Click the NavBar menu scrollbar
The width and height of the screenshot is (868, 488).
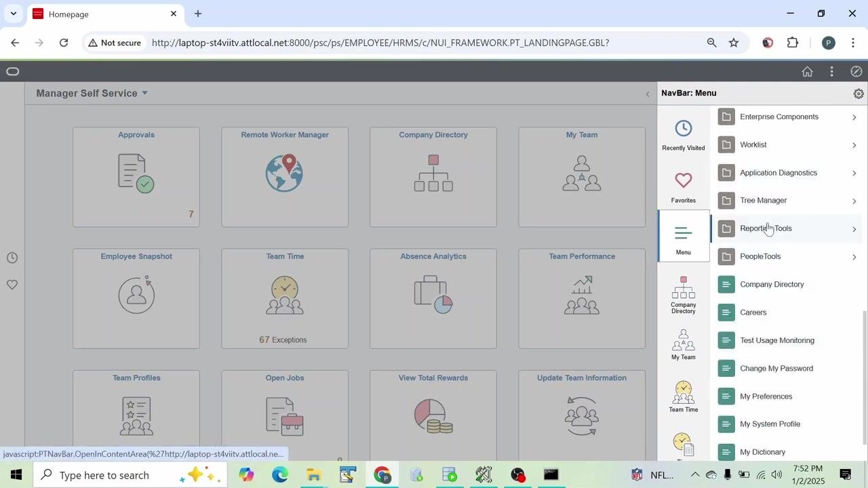click(x=864, y=378)
